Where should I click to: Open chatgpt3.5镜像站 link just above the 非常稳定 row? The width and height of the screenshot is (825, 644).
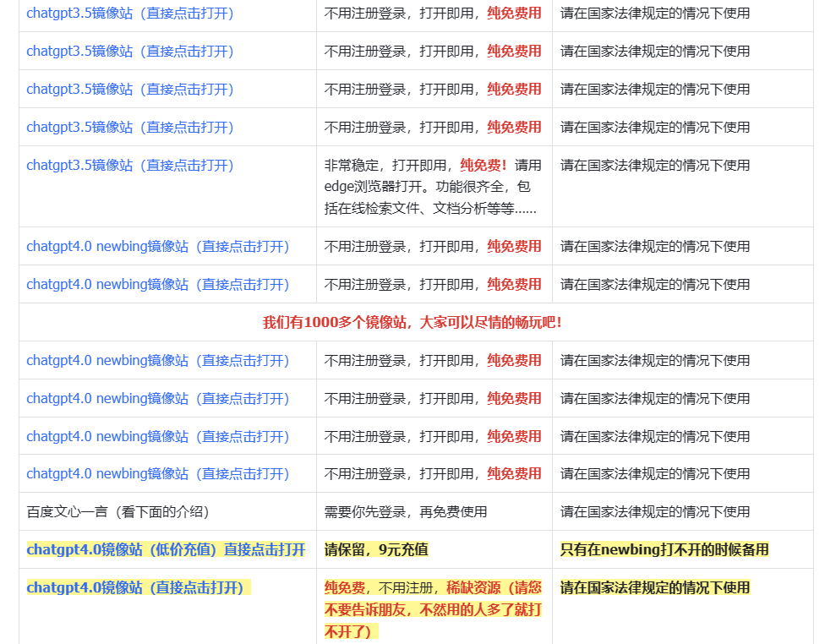pos(130,128)
